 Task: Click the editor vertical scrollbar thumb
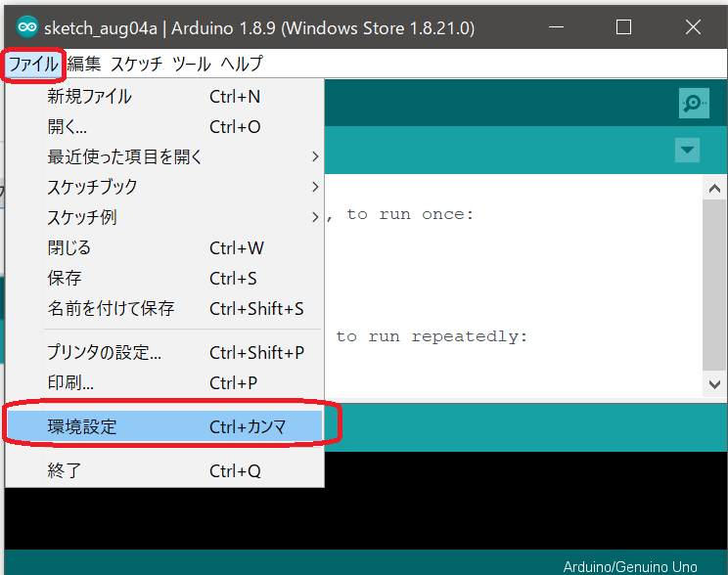(714, 285)
